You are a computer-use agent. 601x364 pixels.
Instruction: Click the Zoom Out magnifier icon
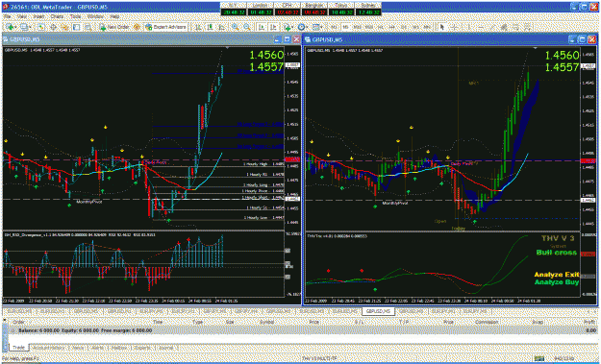click(x=247, y=27)
